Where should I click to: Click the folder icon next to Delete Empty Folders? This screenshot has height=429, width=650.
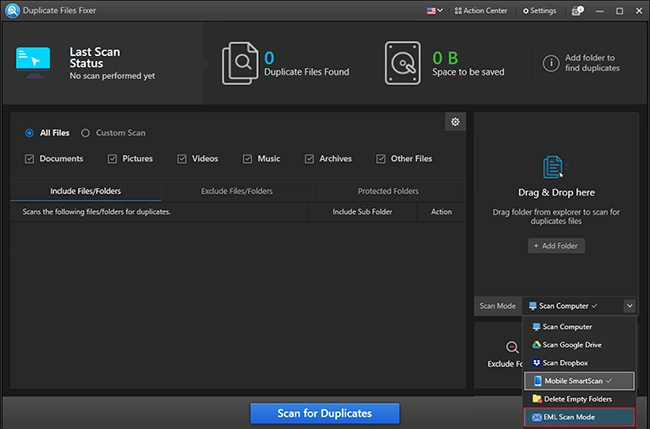[x=537, y=399]
